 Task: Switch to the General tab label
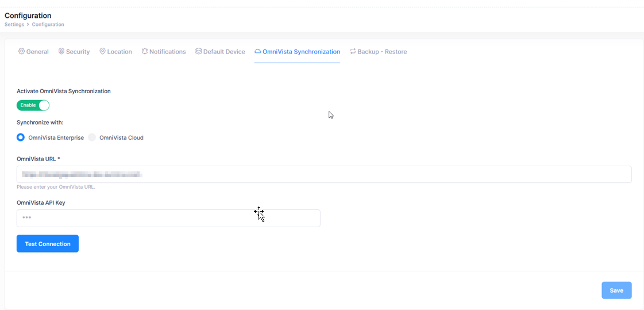[37, 52]
